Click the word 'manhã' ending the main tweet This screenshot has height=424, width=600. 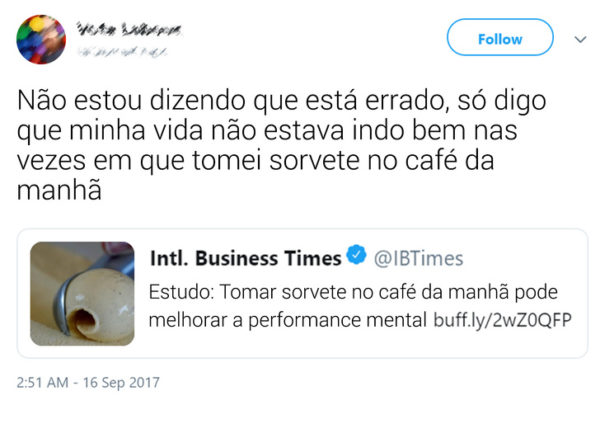point(59,189)
